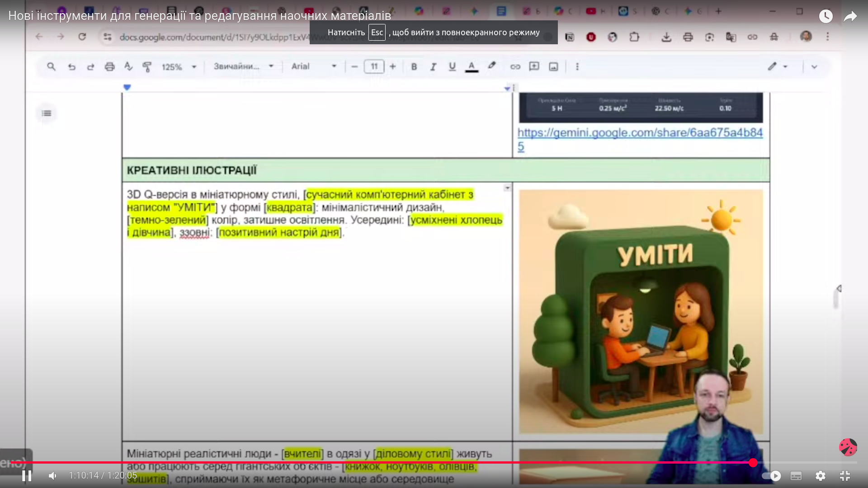This screenshot has width=868, height=488.
Task: Click the Watch later clock icon
Action: pos(826,17)
